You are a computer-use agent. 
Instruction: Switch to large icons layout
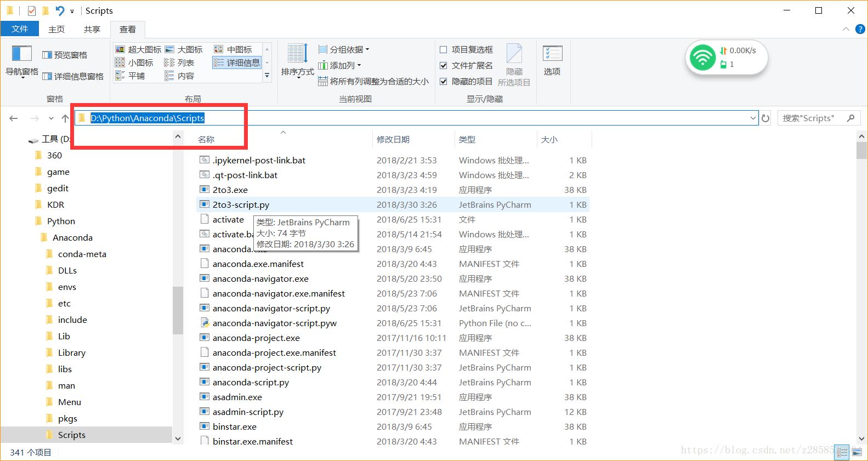point(184,49)
